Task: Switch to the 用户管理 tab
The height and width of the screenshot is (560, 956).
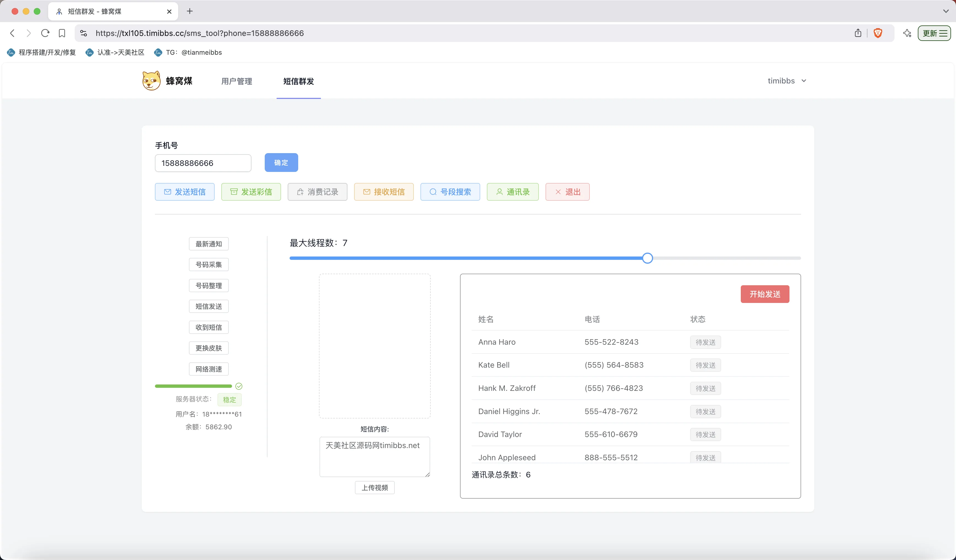Action: [236, 81]
